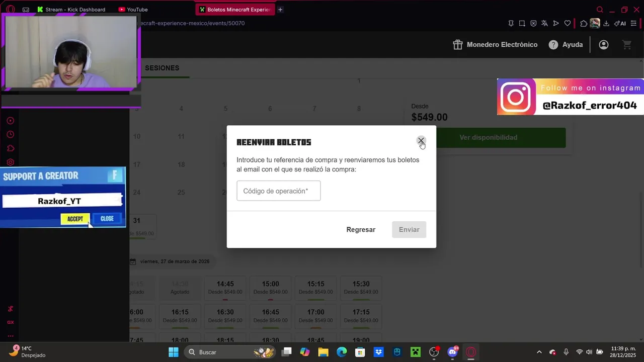This screenshot has height=362, width=644.
Task: Click the pin icon in address bar
Action: pos(511,23)
